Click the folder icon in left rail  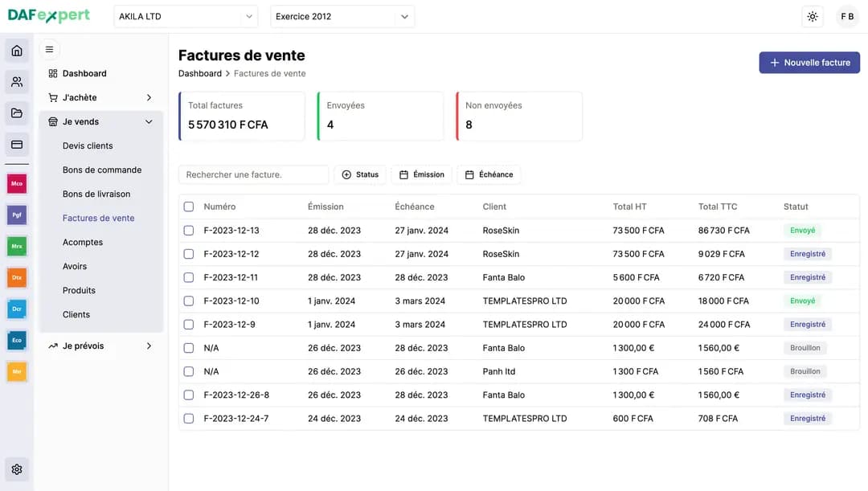point(17,113)
